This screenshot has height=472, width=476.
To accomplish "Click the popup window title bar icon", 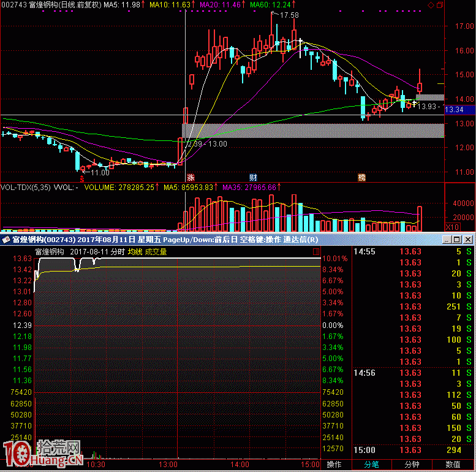I will 6,240.
